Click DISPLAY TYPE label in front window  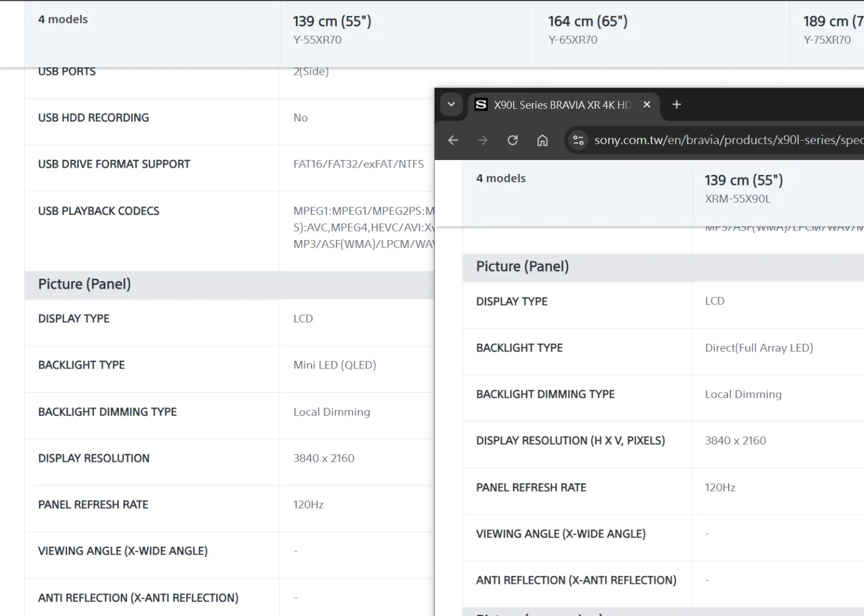pos(512,301)
